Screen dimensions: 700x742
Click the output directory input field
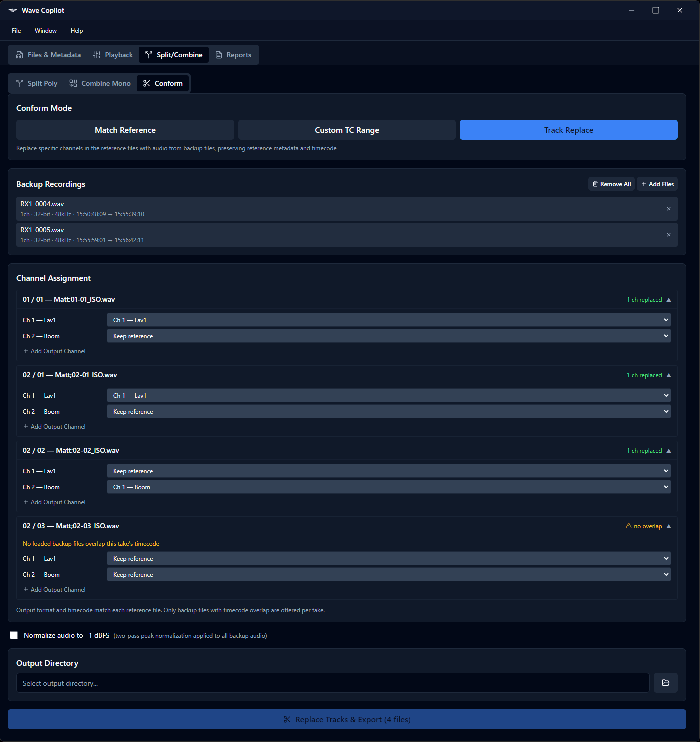[x=332, y=683]
